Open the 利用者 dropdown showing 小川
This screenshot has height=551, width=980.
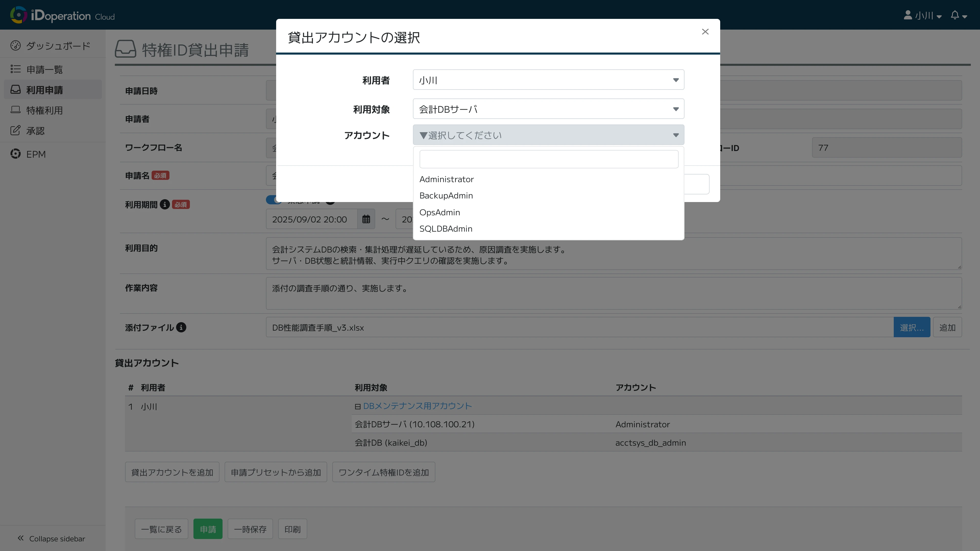548,80
